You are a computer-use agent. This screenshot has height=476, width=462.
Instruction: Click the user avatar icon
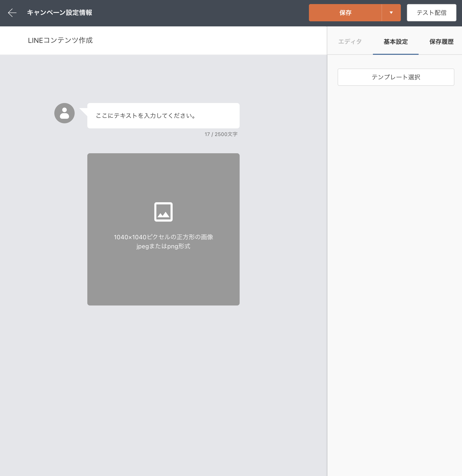(x=64, y=113)
